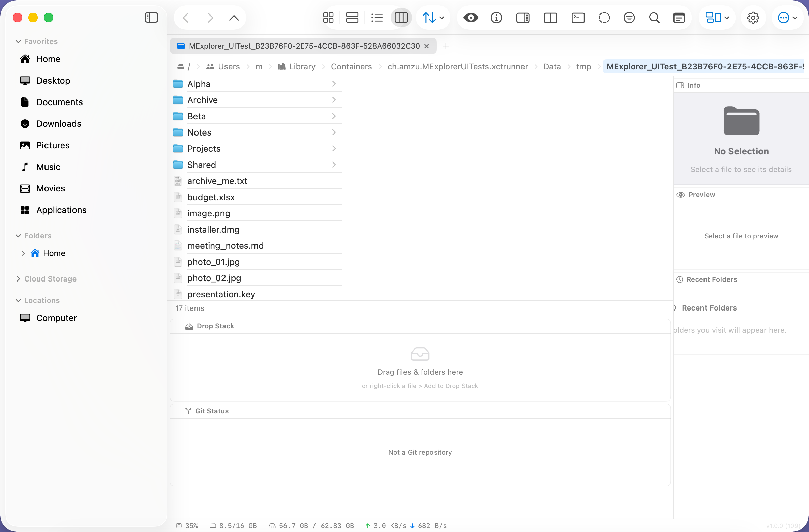The image size is (809, 532).
Task: Open the more actions ellipsis menu
Action: pyautogui.click(x=787, y=18)
